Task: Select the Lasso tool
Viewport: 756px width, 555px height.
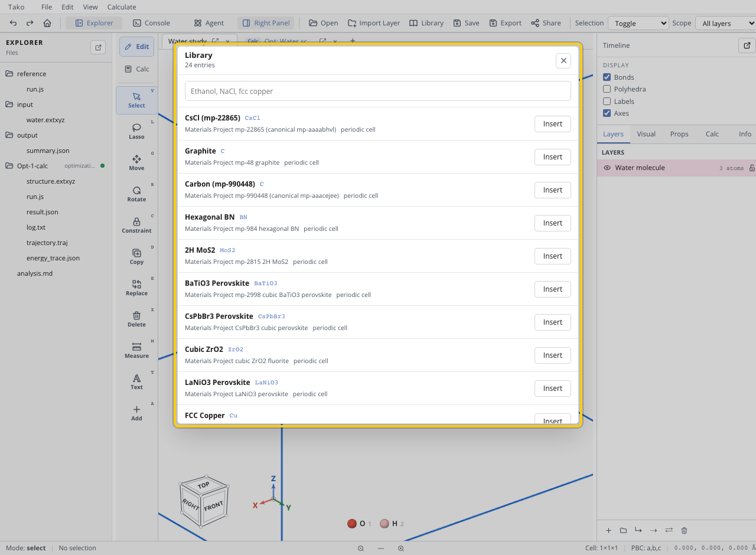Action: coord(136,131)
